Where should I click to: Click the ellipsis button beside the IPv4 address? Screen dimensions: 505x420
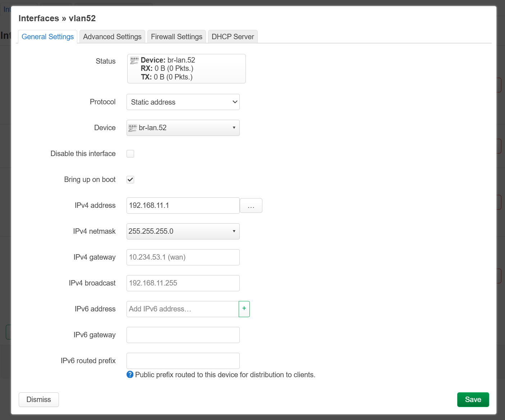click(x=251, y=206)
